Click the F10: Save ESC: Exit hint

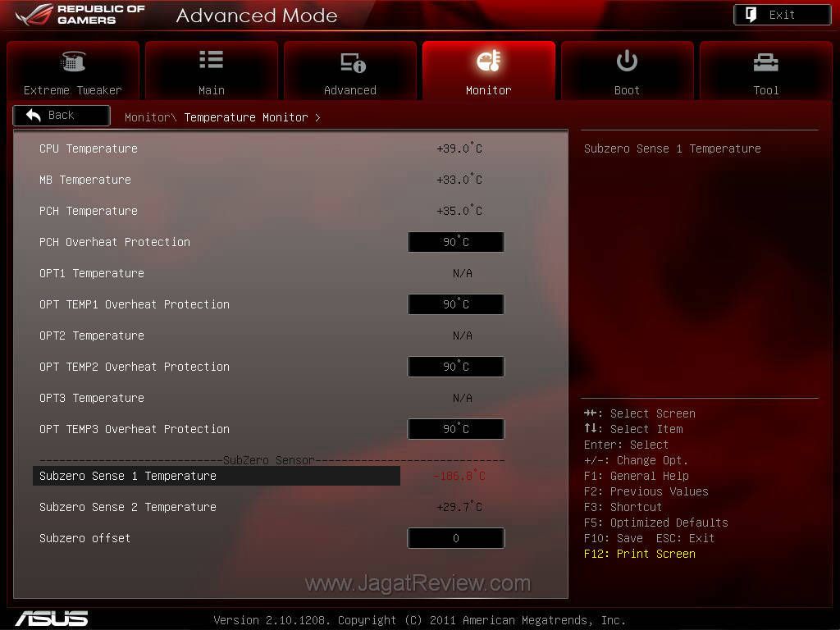coord(650,538)
